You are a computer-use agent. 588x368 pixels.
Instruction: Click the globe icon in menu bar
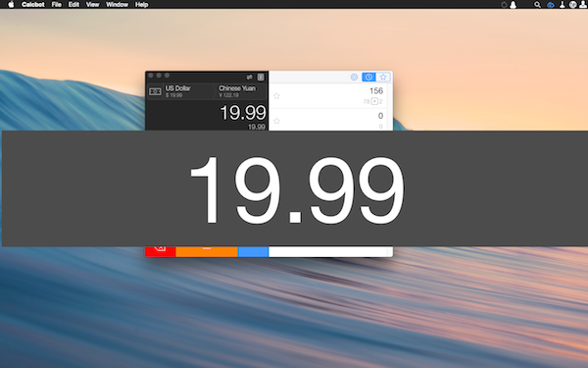[x=572, y=5]
